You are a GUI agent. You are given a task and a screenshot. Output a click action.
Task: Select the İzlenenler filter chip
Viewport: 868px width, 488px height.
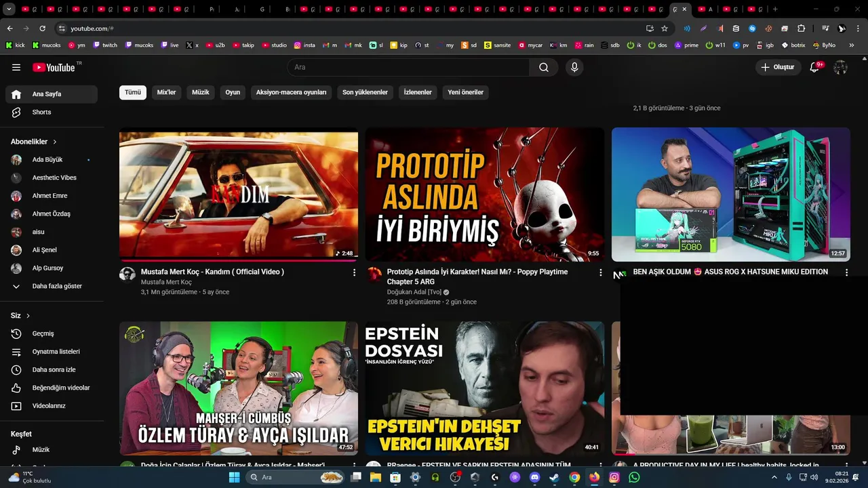coord(418,92)
